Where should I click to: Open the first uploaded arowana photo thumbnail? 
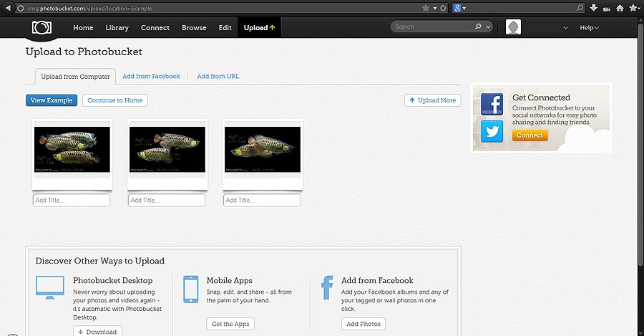pyautogui.click(x=72, y=149)
